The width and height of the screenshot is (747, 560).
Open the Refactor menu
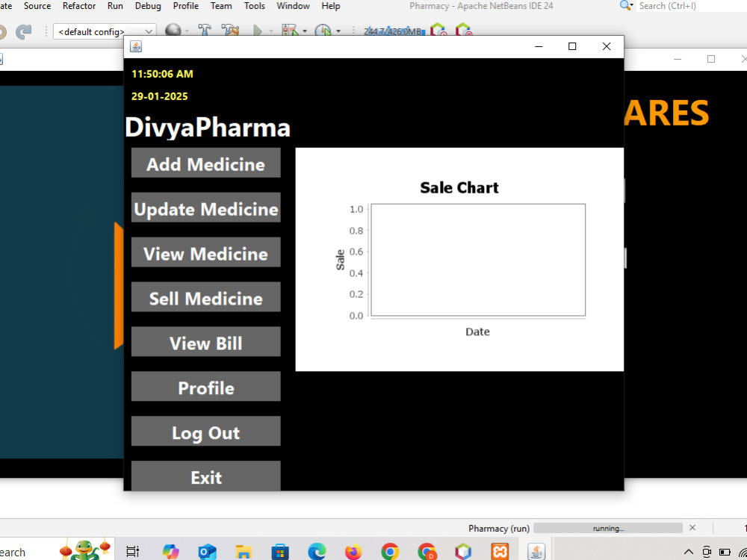(79, 6)
